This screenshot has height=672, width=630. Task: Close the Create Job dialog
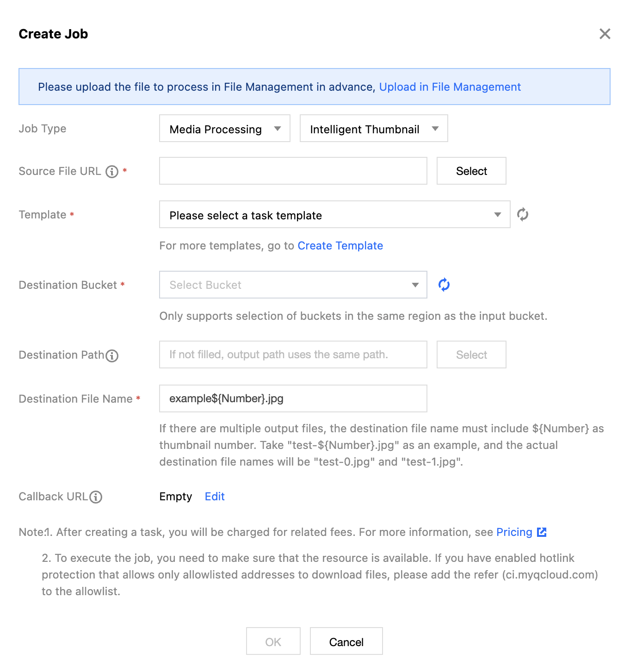[x=605, y=34]
